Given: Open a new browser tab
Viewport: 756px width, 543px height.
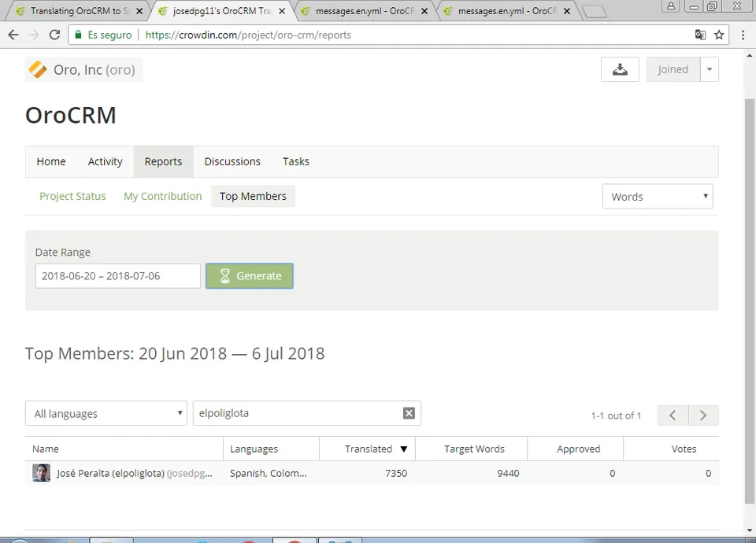Looking at the screenshot, I should coord(594,12).
